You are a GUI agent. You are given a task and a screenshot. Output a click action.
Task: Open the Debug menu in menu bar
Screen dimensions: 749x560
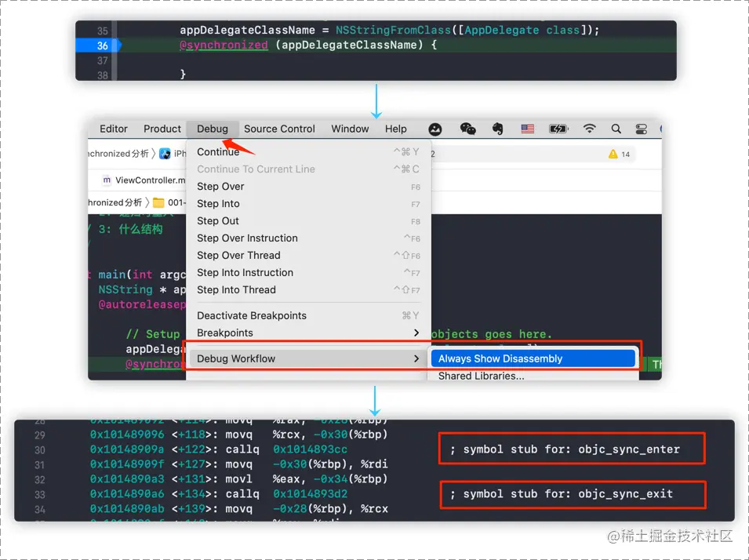(x=212, y=129)
